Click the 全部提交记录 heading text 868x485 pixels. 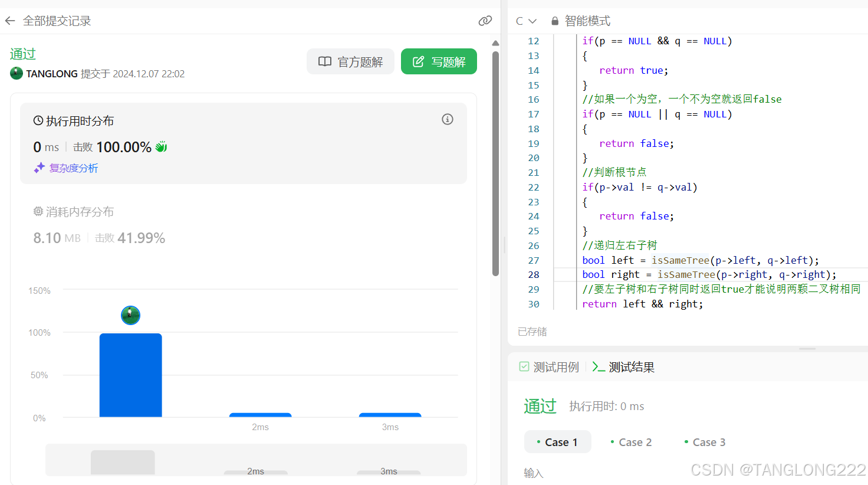coord(57,21)
